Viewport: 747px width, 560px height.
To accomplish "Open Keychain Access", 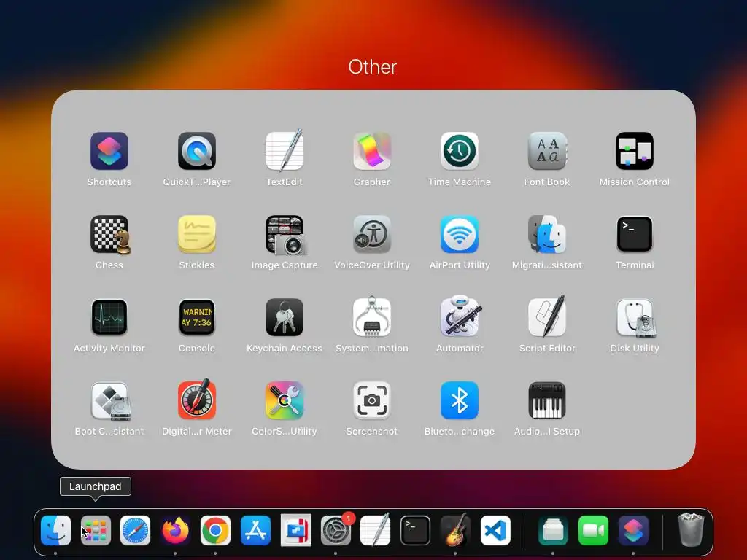I will [285, 317].
